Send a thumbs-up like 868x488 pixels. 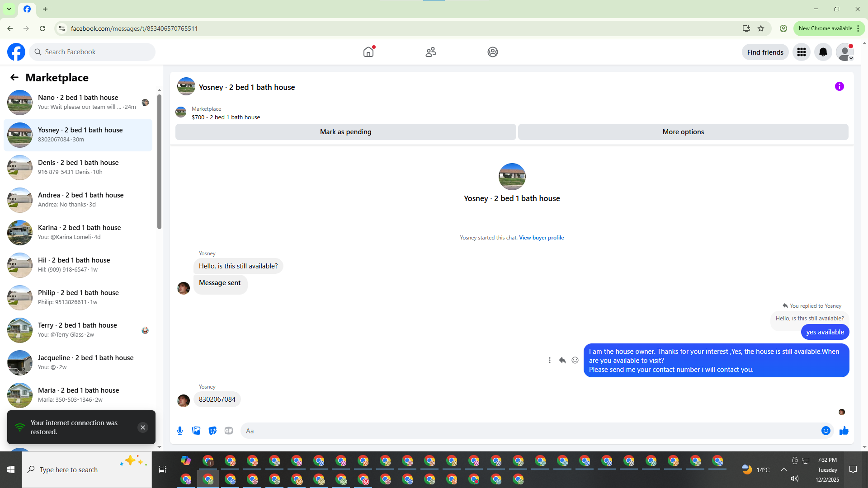point(844,431)
